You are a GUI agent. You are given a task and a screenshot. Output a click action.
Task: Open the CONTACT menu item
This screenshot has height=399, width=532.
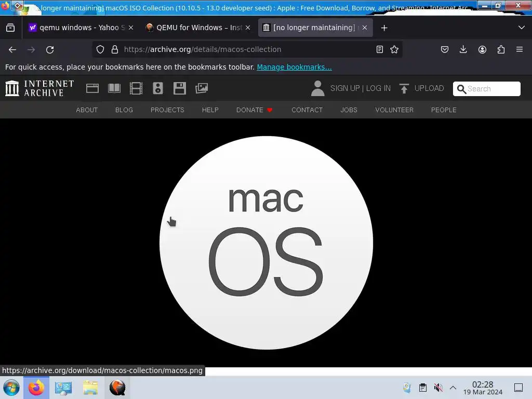click(307, 110)
